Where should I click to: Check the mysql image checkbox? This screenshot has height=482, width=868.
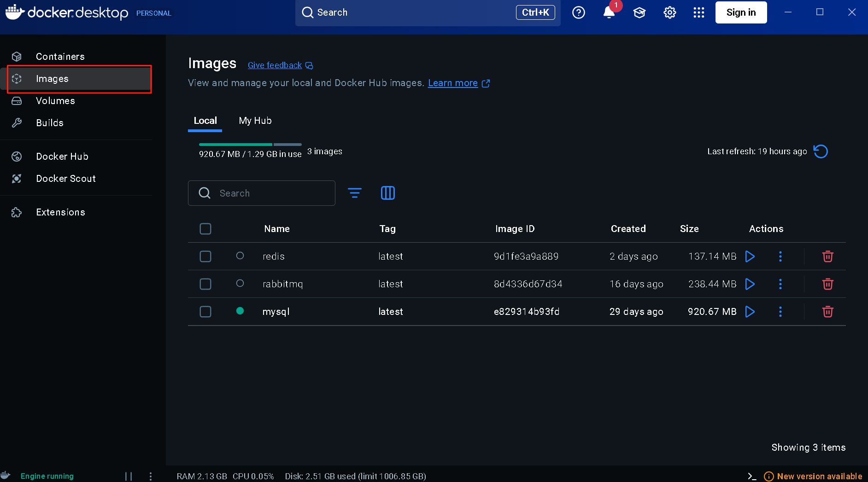(205, 312)
